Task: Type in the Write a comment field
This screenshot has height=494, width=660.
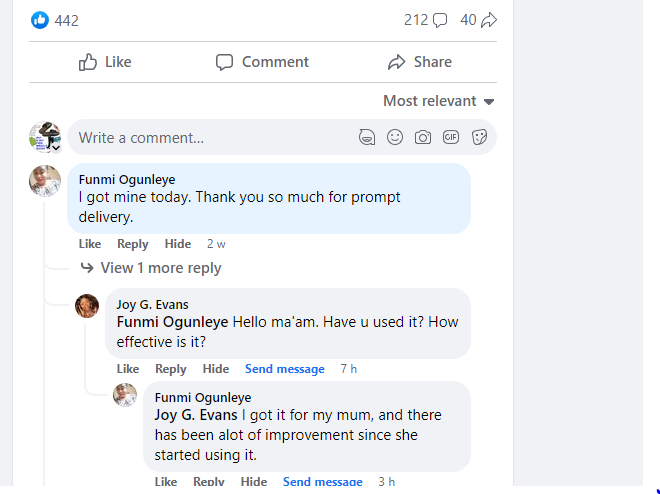Action: tap(210, 138)
